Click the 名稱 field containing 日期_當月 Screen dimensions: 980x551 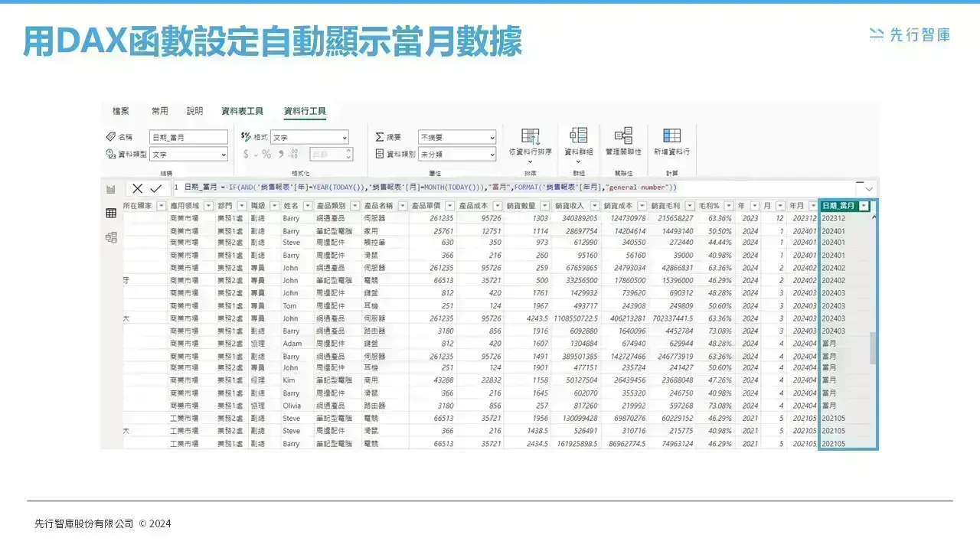pos(188,138)
